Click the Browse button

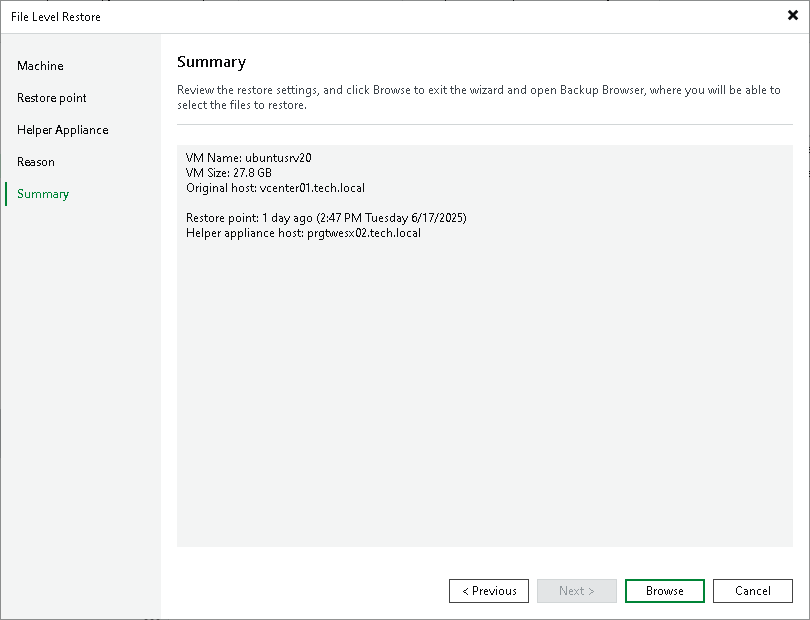tap(664, 591)
